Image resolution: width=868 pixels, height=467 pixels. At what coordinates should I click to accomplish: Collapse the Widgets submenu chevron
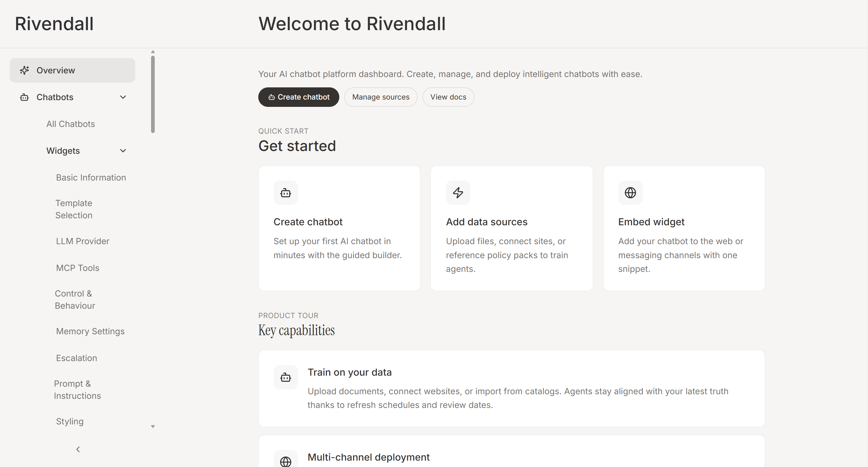(x=123, y=151)
